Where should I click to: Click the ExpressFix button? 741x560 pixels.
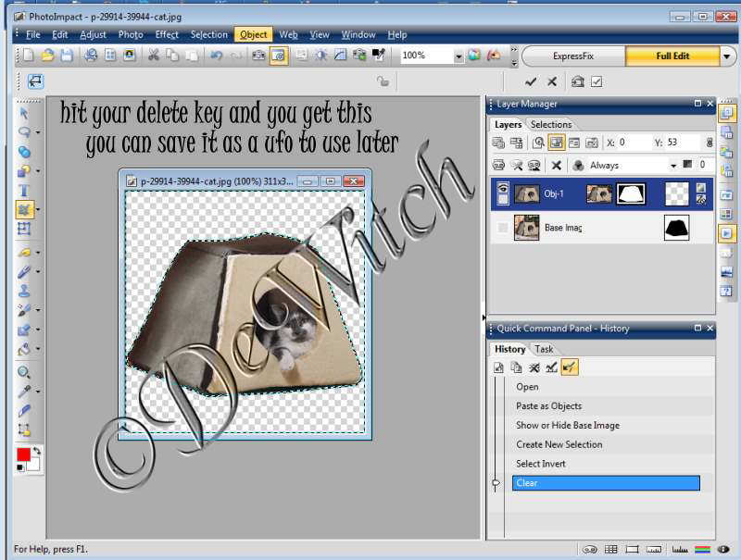pyautogui.click(x=574, y=56)
